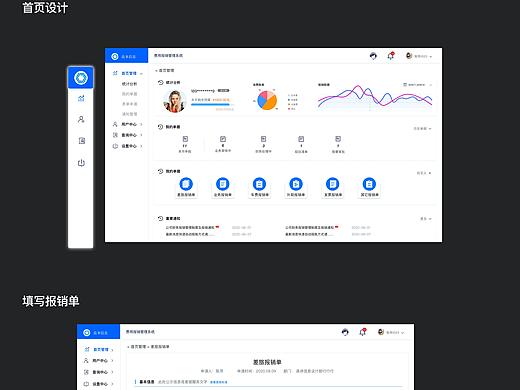Click the form window's blue header logo icon

[87, 332]
